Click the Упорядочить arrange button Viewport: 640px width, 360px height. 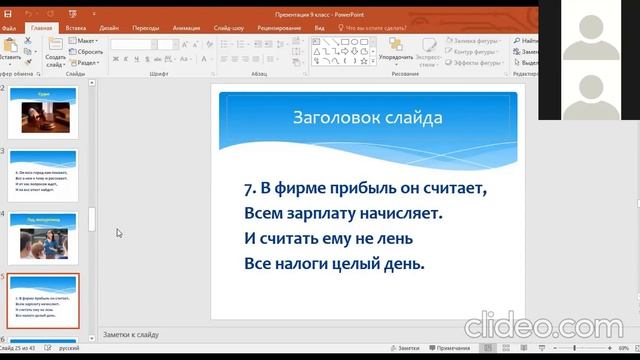click(396, 51)
